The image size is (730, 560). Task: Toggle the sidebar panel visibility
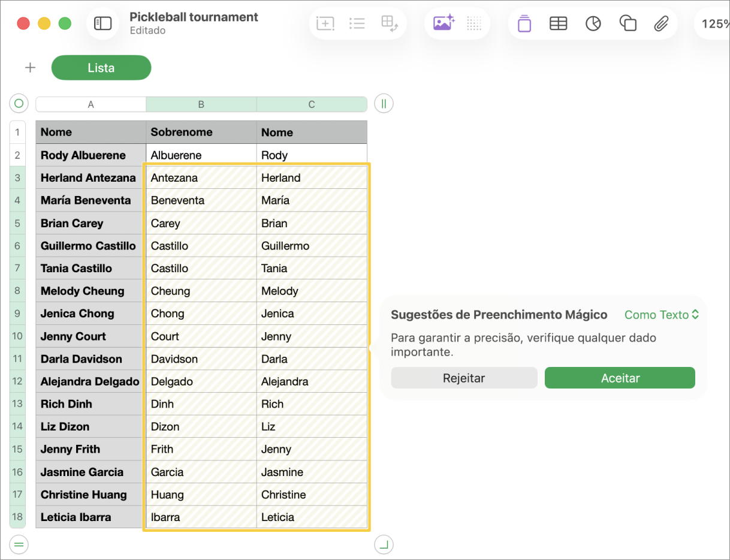[x=102, y=23]
